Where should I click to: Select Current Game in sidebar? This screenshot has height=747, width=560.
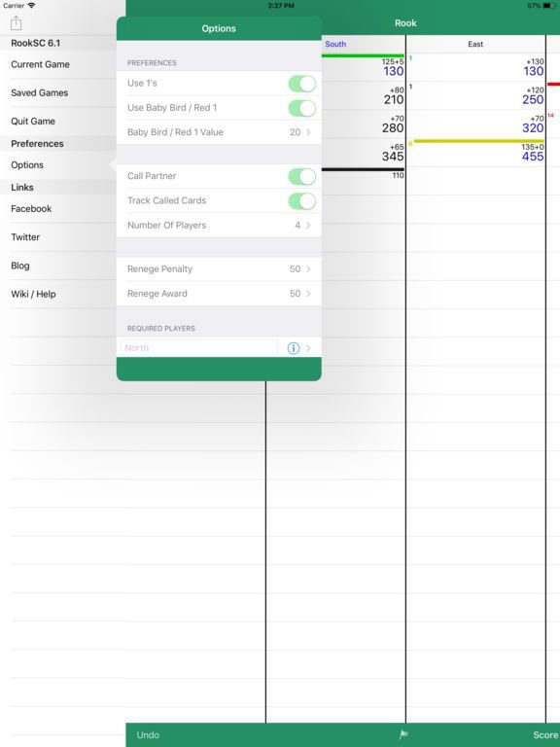40,64
